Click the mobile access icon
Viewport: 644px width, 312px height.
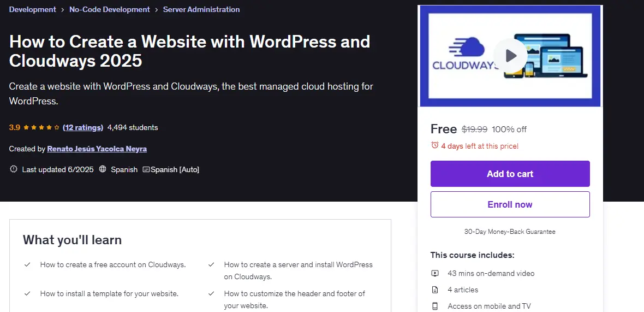coord(435,306)
